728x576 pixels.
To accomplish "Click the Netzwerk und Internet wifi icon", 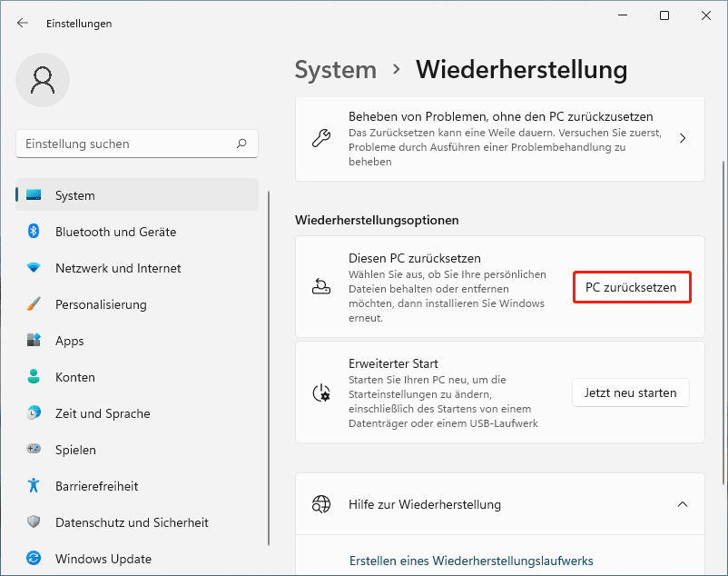I will click(34, 268).
